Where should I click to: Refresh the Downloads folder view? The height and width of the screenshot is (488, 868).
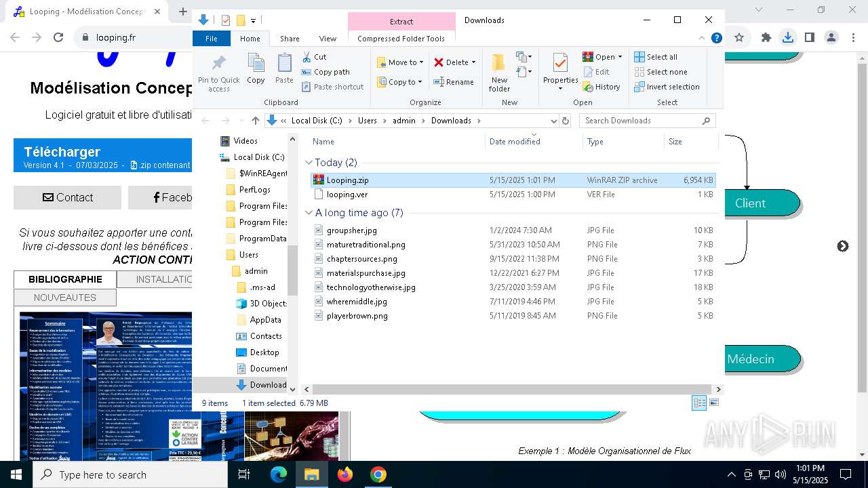(566, 121)
